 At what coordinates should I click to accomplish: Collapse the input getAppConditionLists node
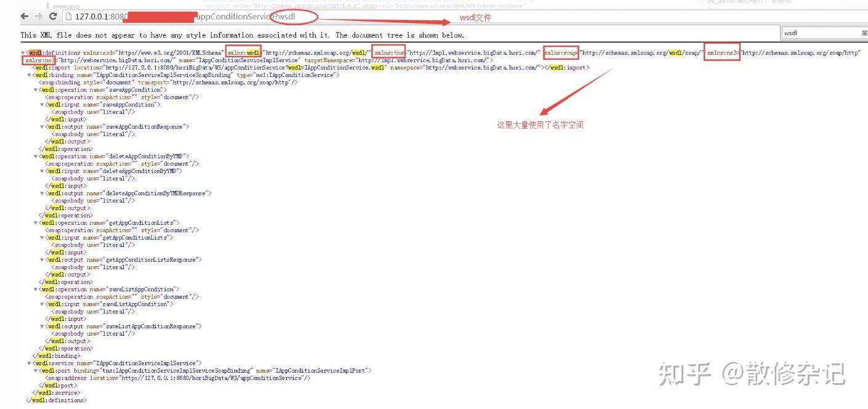(42, 238)
